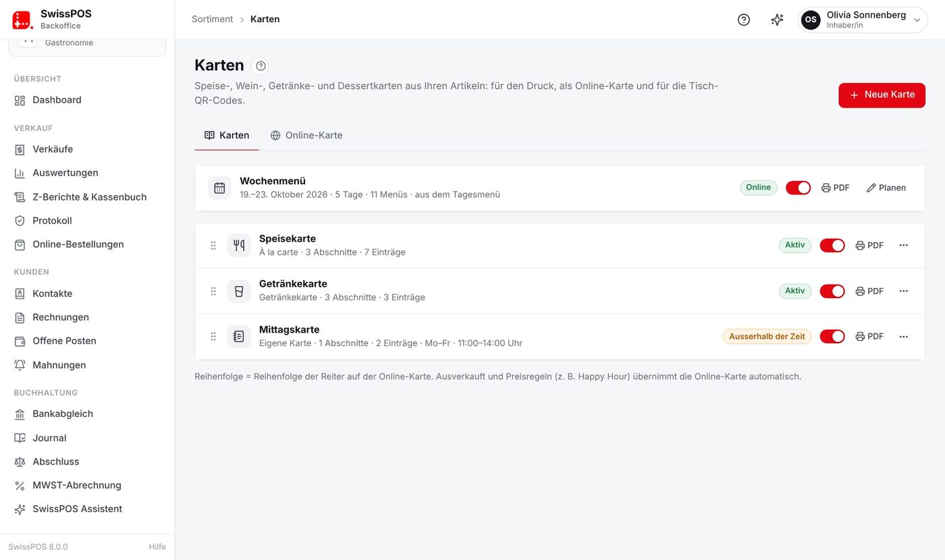Image resolution: width=945 pixels, height=560 pixels.
Task: Click the help question-mark icon in top bar
Action: [743, 20]
